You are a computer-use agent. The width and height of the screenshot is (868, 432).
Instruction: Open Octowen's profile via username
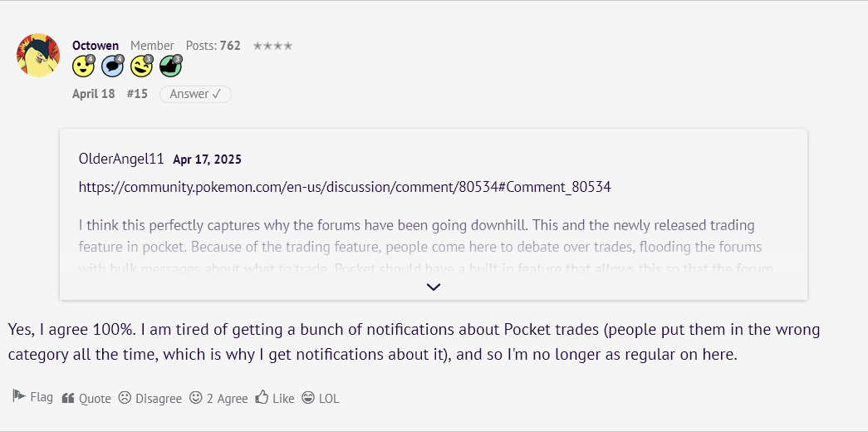click(x=96, y=46)
